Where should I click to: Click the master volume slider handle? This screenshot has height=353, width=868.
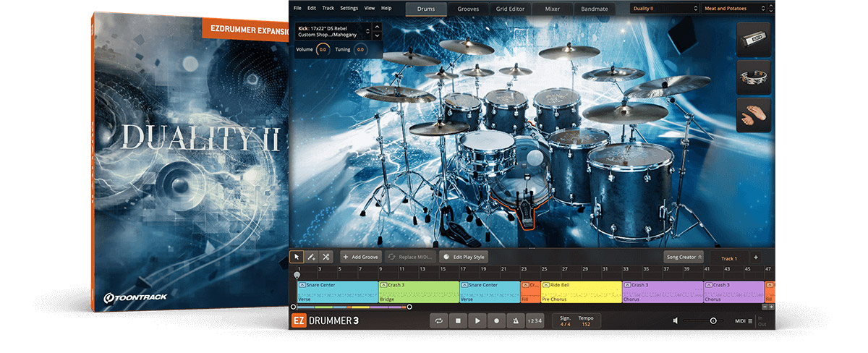pyautogui.click(x=713, y=320)
